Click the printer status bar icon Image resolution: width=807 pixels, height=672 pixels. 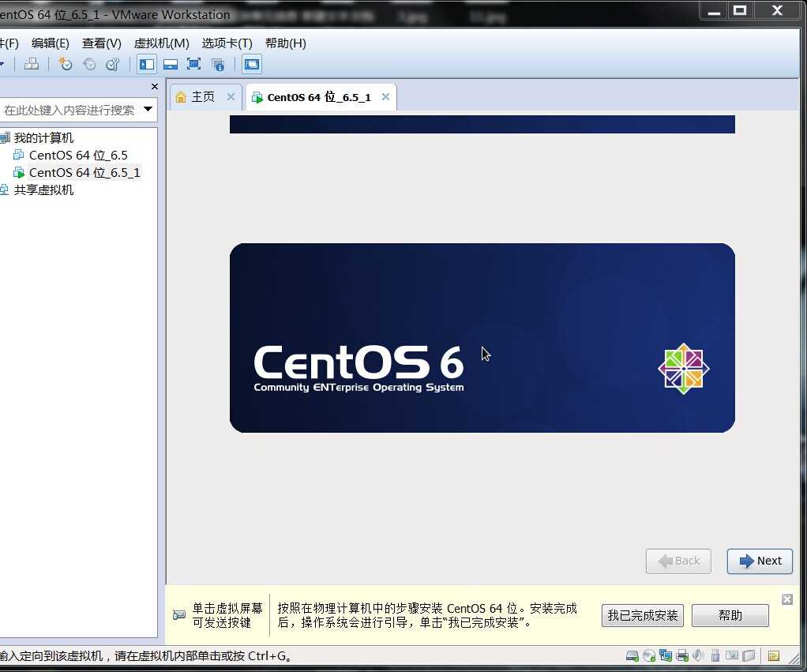pyautogui.click(x=682, y=655)
